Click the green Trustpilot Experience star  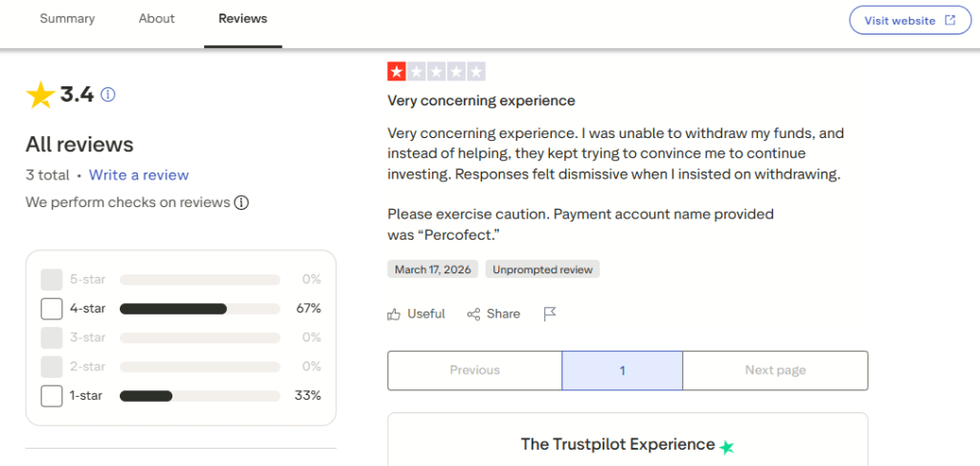727,447
